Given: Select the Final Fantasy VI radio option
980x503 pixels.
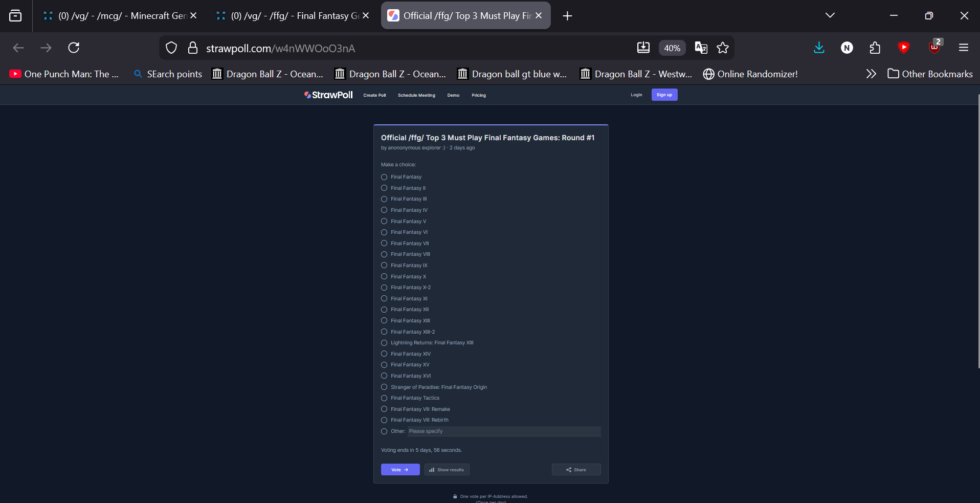Looking at the screenshot, I should (384, 232).
